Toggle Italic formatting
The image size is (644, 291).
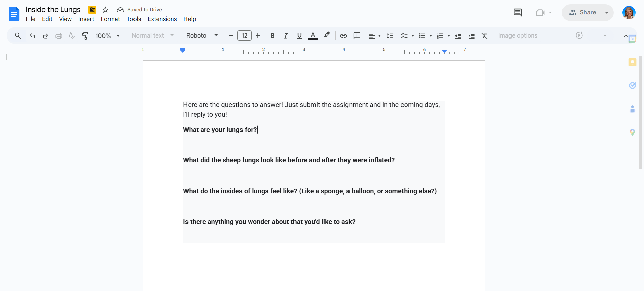coord(286,35)
